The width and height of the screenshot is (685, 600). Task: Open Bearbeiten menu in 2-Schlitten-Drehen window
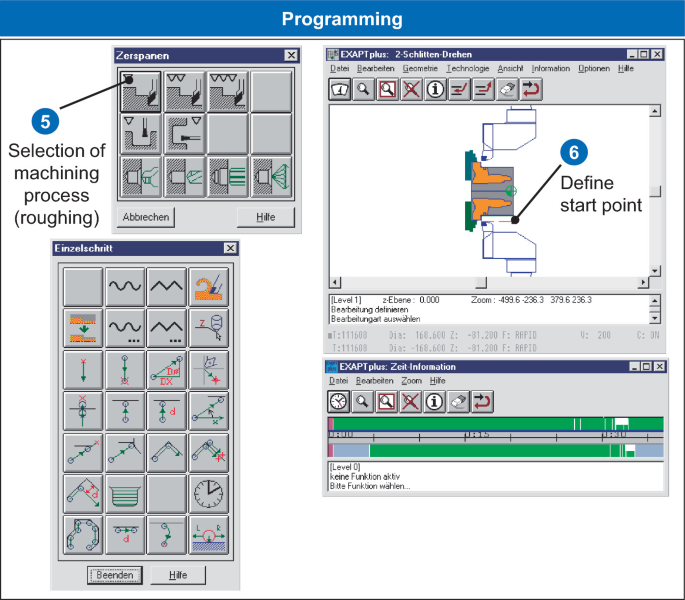[375, 69]
